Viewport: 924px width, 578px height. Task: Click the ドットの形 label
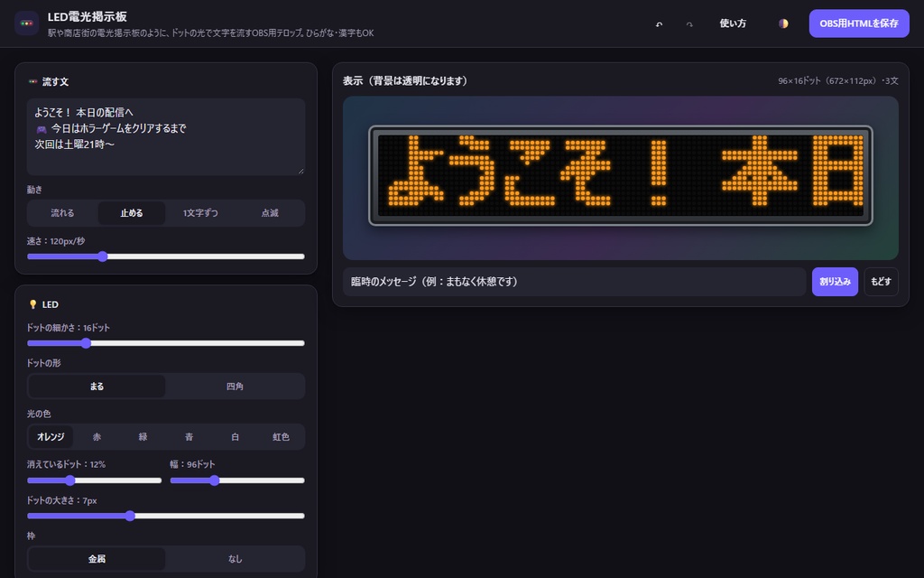pyautogui.click(x=43, y=363)
